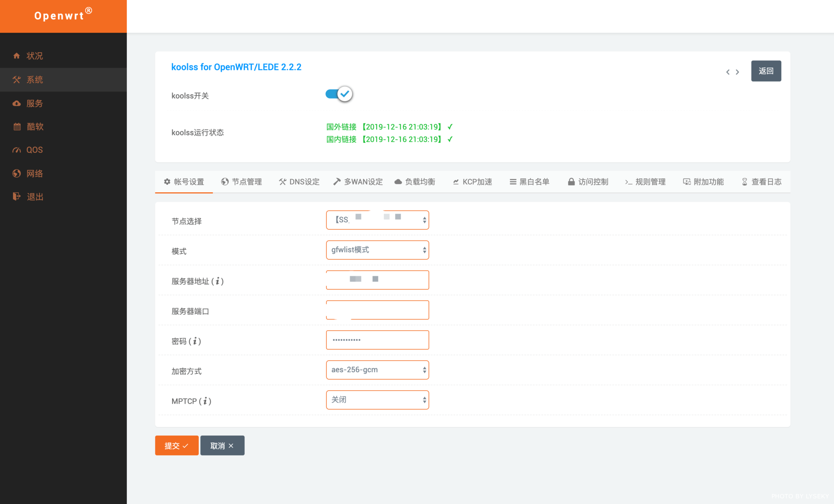This screenshot has width=834, height=504.
Task: Click the 返回 button
Action: pyautogui.click(x=766, y=71)
